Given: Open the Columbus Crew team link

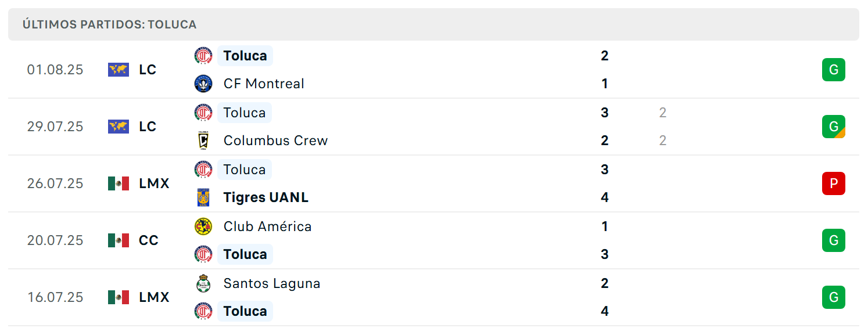Looking at the screenshot, I should tap(275, 141).
